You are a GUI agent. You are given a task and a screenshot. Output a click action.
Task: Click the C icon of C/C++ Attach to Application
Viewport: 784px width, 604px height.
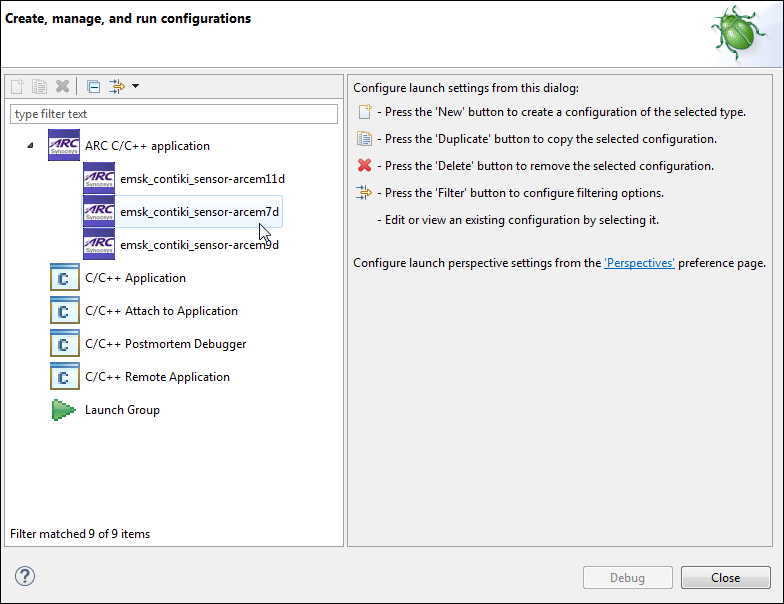pos(65,310)
